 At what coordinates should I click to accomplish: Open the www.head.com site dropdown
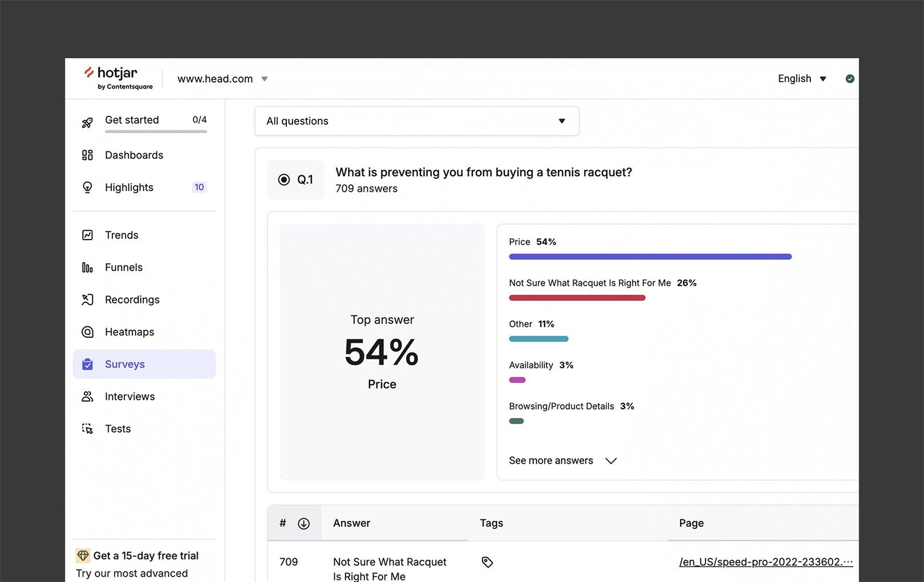(x=222, y=79)
